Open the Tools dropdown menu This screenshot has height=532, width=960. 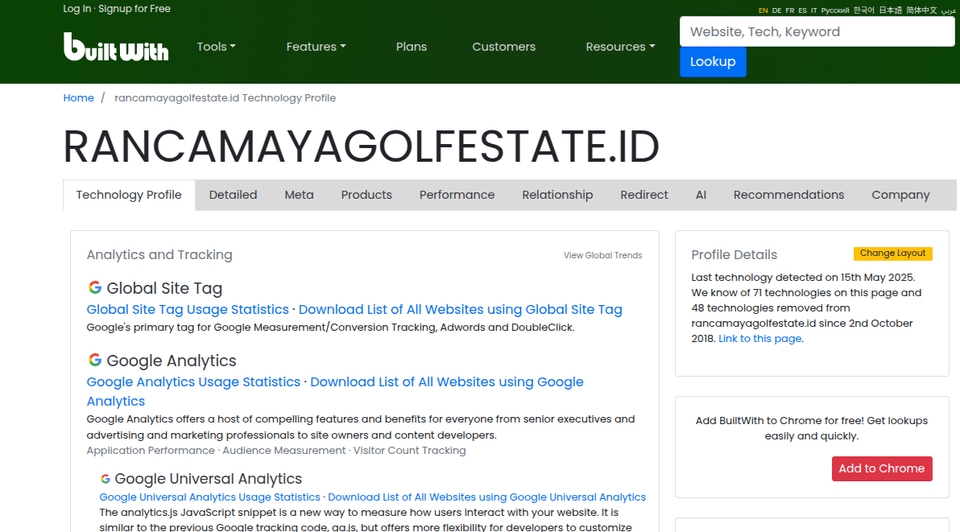pos(216,47)
